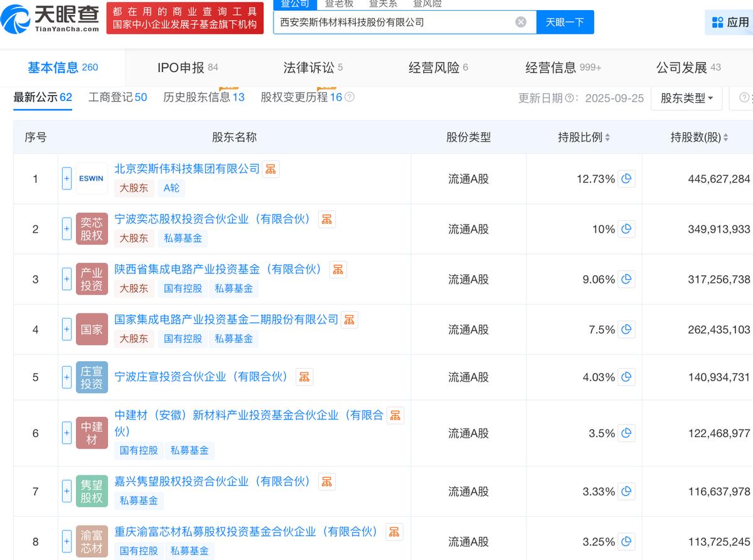Switch to 基本信息 tab
Screen dimensions: 753x560
63,67
